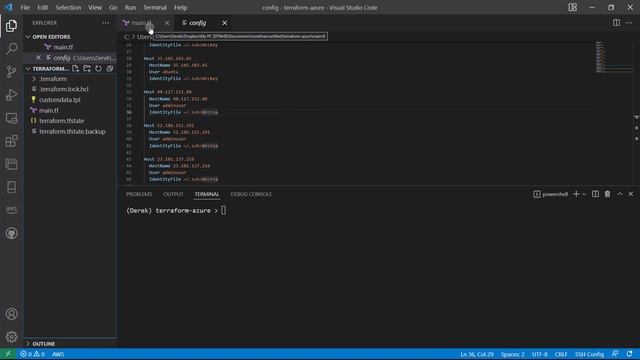
Task: Open the Extensions view icon
Action: point(11,141)
